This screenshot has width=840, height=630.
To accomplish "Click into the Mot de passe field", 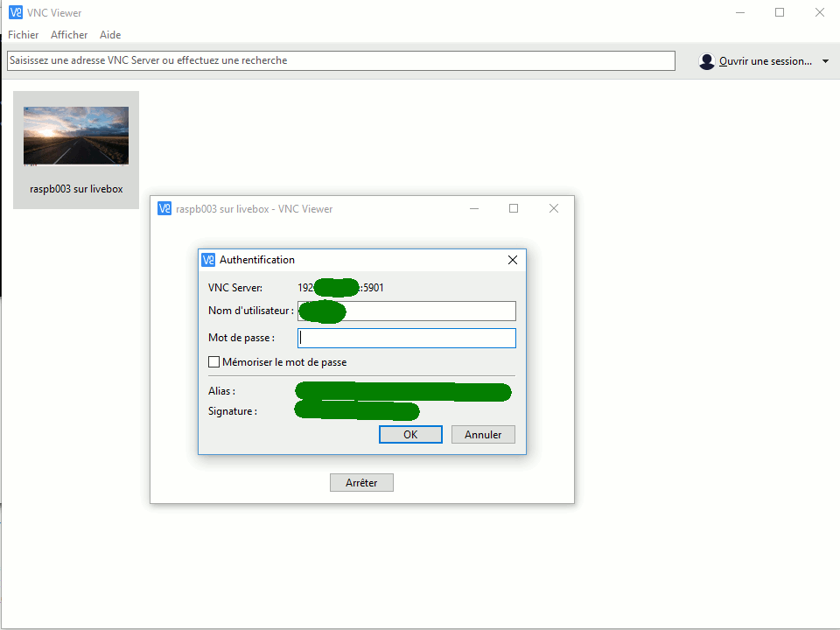I will (407, 339).
